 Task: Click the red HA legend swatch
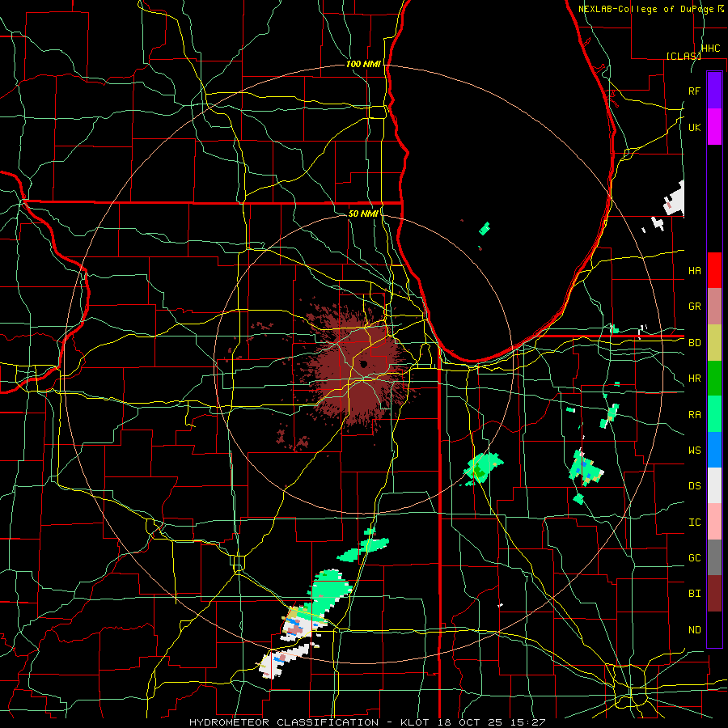(714, 270)
